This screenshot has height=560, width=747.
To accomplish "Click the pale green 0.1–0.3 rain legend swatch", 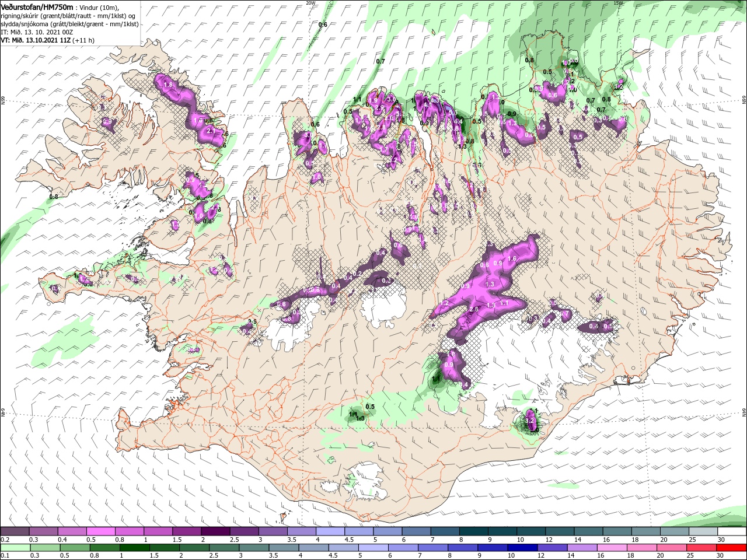I will coord(15,548).
